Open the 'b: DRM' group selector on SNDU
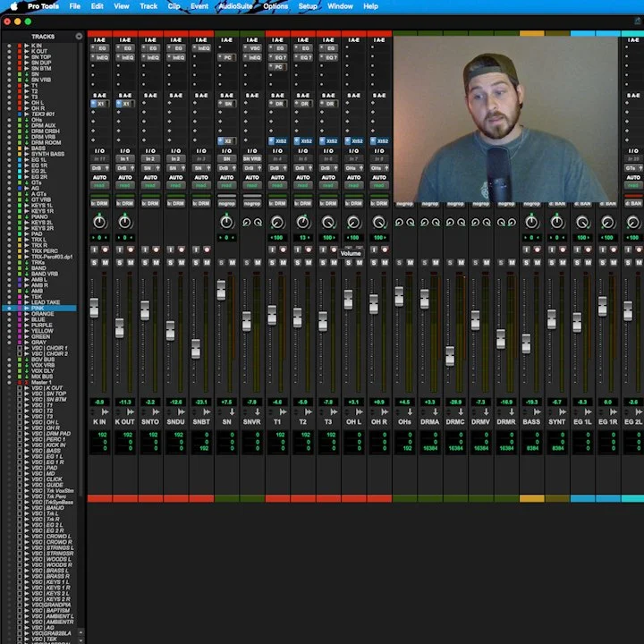 click(x=176, y=203)
